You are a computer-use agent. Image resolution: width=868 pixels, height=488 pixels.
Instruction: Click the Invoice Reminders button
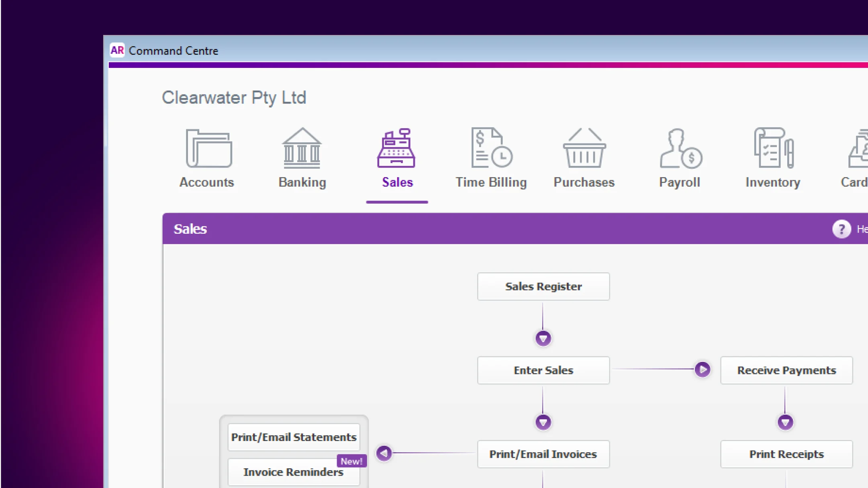tap(293, 472)
